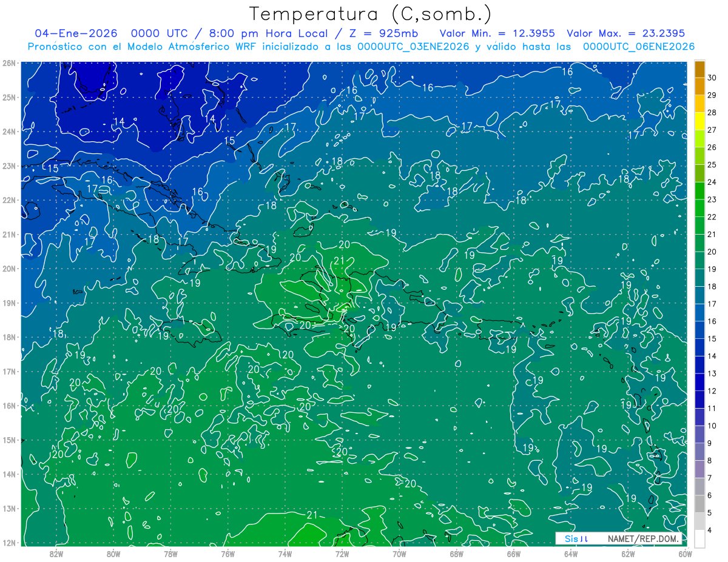Click color scale value label 5
This screenshot has height=562, width=728.
710,513
